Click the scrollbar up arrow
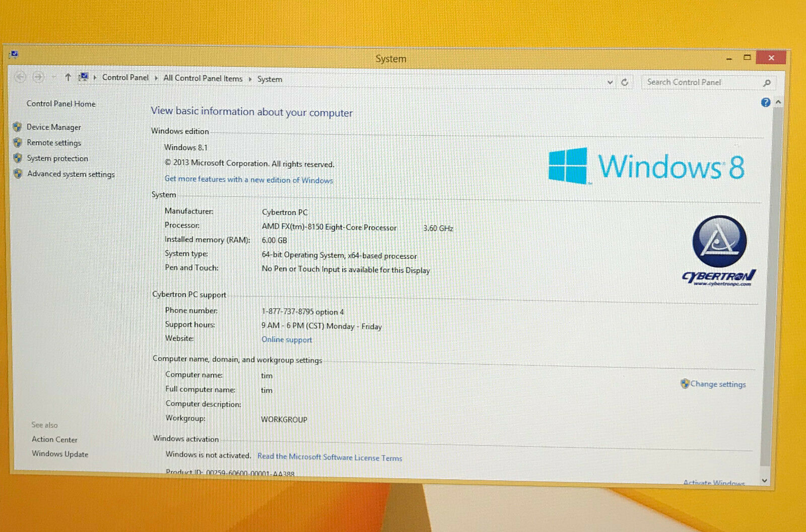The image size is (806, 532). pos(778,102)
